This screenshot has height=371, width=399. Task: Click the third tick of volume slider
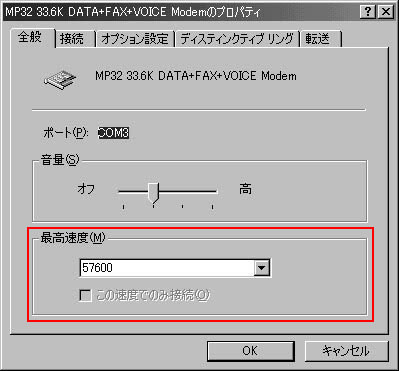click(x=183, y=207)
